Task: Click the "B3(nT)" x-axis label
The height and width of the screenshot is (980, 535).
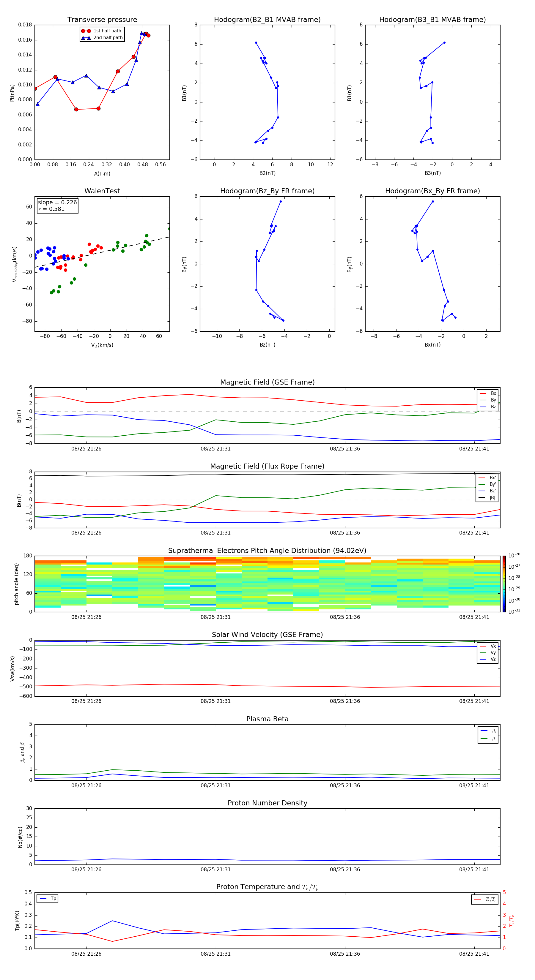Action: point(432,173)
